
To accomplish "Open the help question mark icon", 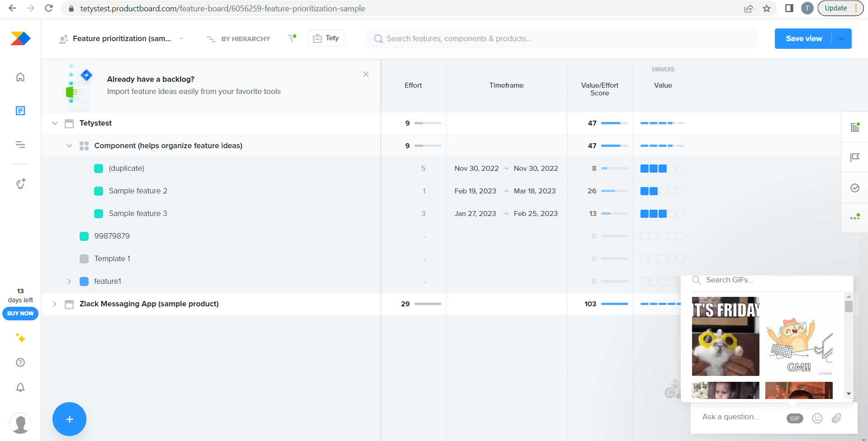I will 20,362.
